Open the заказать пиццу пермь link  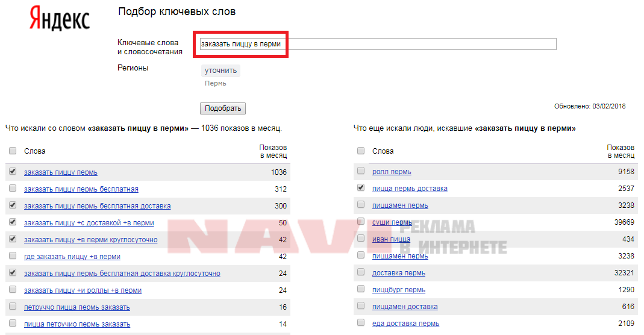(61, 172)
